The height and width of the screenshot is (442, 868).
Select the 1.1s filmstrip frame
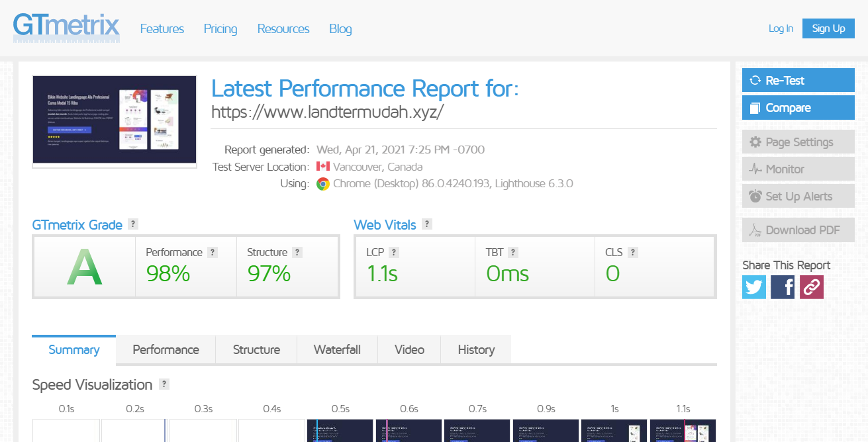pyautogui.click(x=683, y=430)
